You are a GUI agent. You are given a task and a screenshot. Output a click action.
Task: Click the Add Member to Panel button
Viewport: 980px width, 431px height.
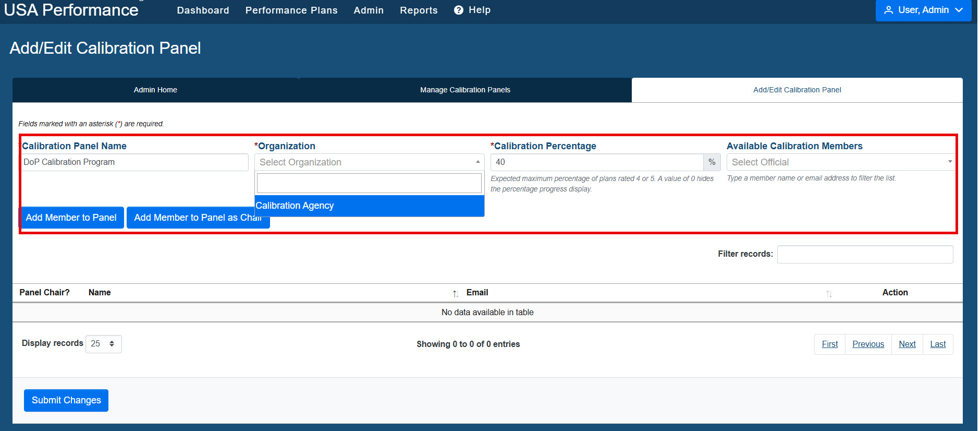(x=71, y=218)
